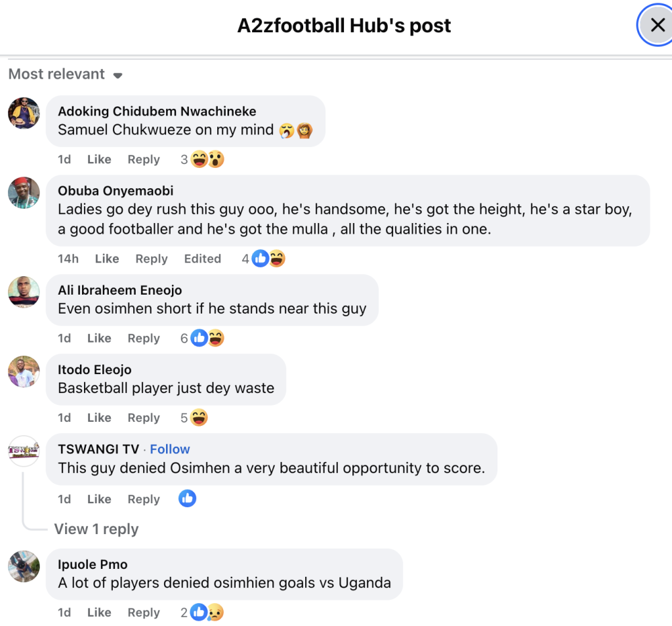This screenshot has width=672, height=626.
Task: Click Obuba Onyemaobi's avatar
Action: (24, 193)
